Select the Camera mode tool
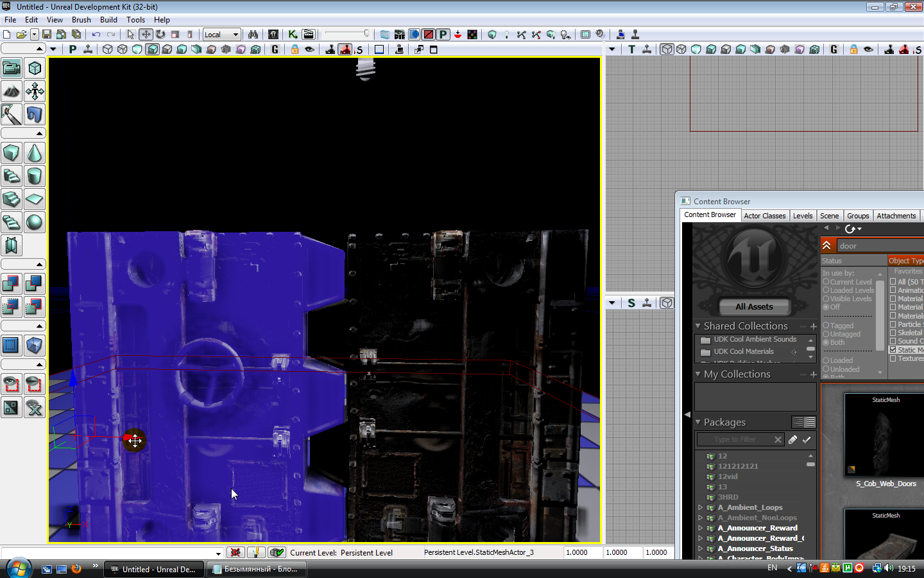924x578 pixels. point(12,68)
